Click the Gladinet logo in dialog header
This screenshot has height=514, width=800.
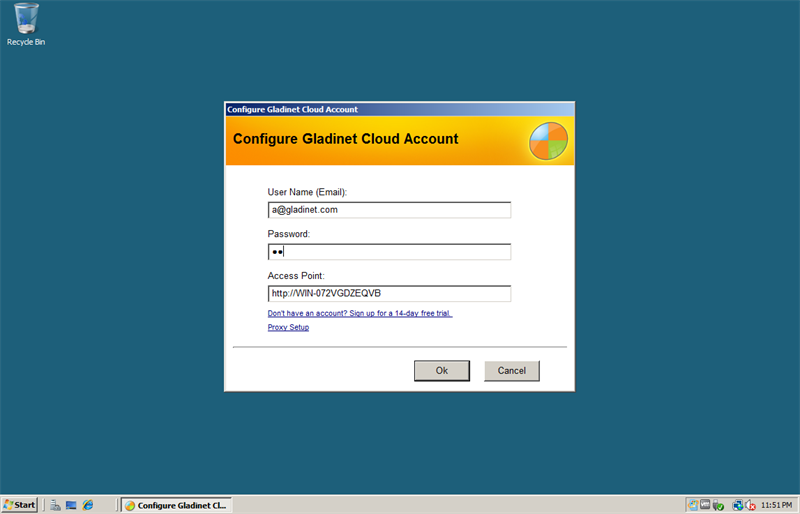point(548,140)
